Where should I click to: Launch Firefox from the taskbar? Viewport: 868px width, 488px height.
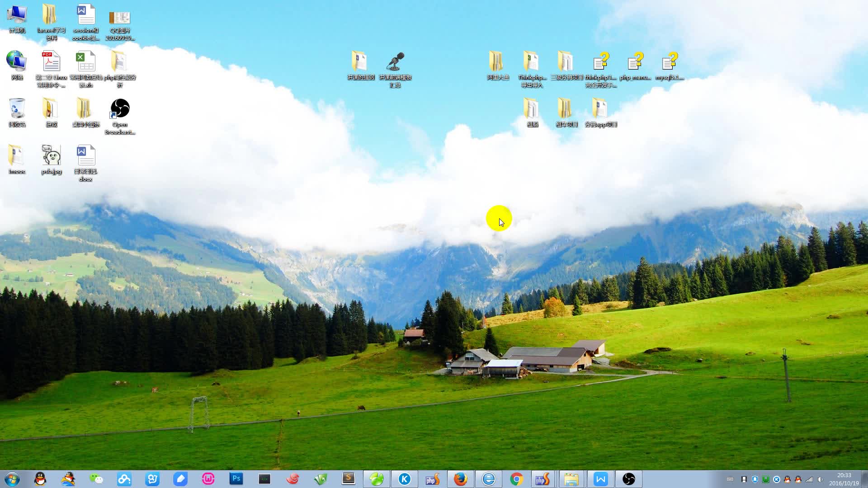click(460, 479)
